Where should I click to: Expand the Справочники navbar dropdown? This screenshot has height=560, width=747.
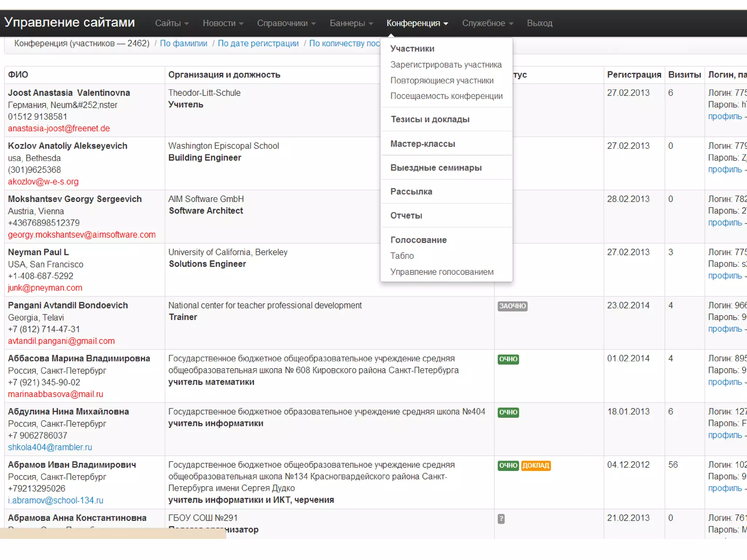tap(286, 23)
